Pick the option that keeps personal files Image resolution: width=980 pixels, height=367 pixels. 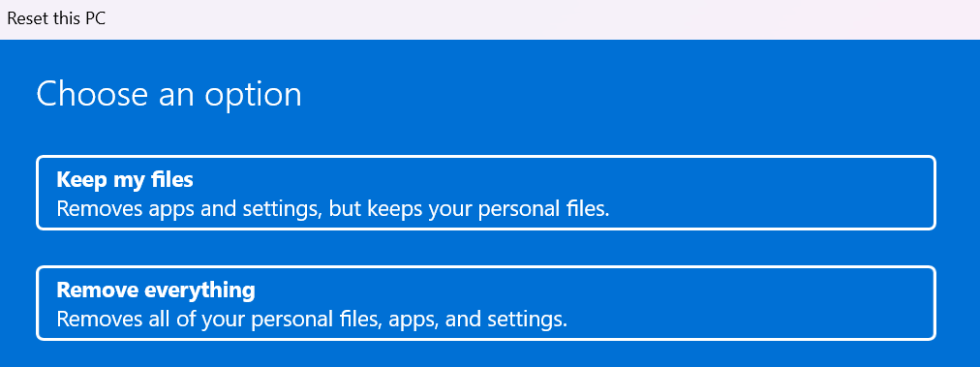[x=485, y=193]
